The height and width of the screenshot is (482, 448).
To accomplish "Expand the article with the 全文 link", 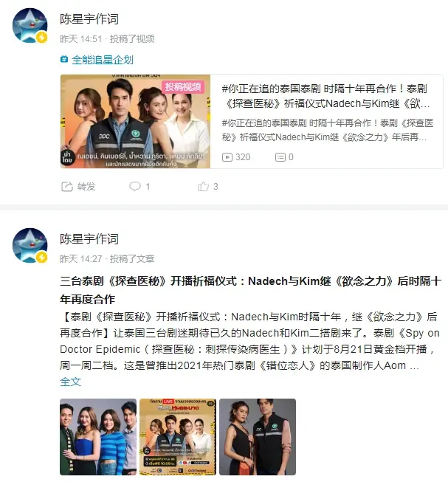I will 70,382.
